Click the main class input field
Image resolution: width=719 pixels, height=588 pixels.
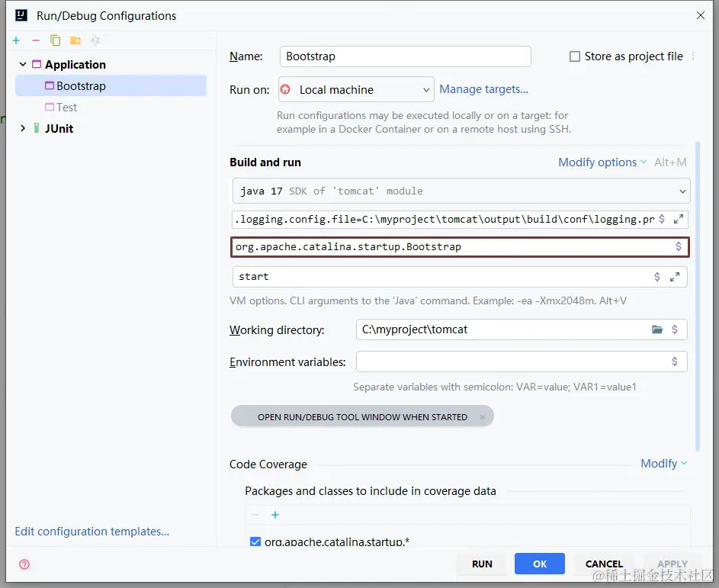[450, 247]
